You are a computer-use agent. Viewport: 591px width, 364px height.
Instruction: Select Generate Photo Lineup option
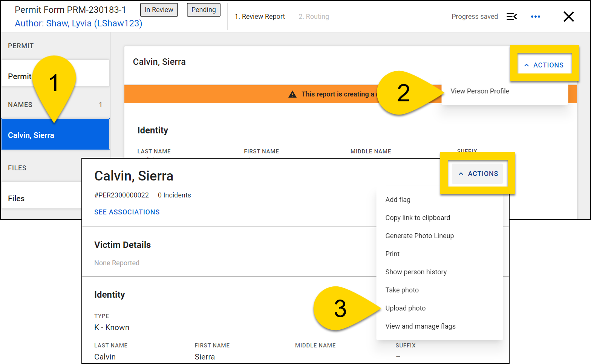pos(419,236)
